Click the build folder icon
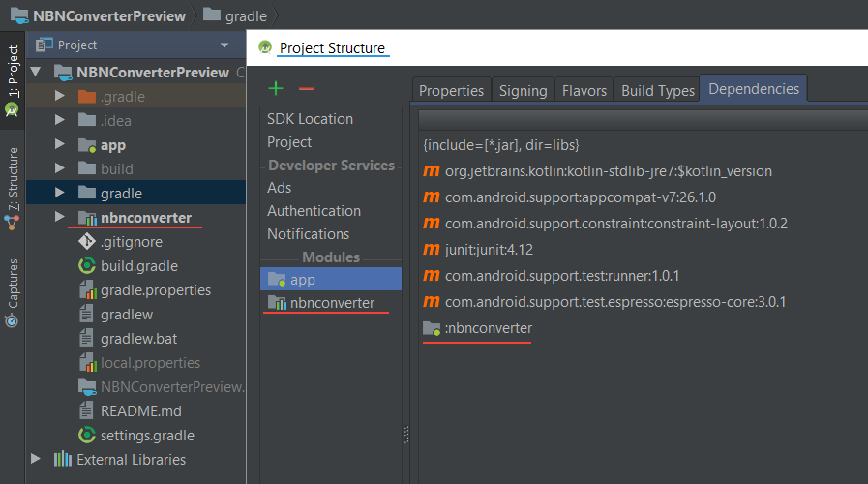 tap(87, 168)
